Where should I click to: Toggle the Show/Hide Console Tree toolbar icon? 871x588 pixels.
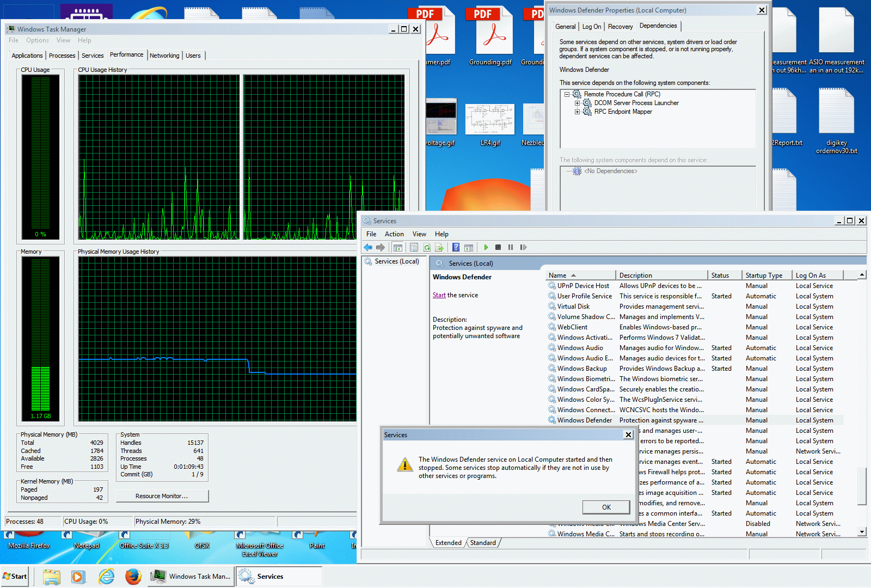click(x=398, y=247)
